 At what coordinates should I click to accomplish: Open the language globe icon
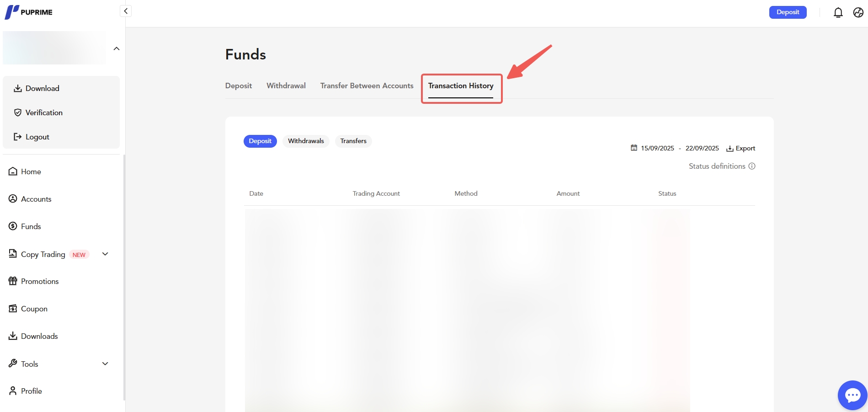pyautogui.click(x=858, y=12)
